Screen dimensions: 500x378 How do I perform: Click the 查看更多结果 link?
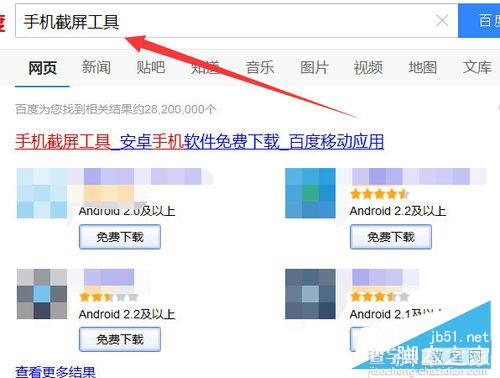click(55, 372)
